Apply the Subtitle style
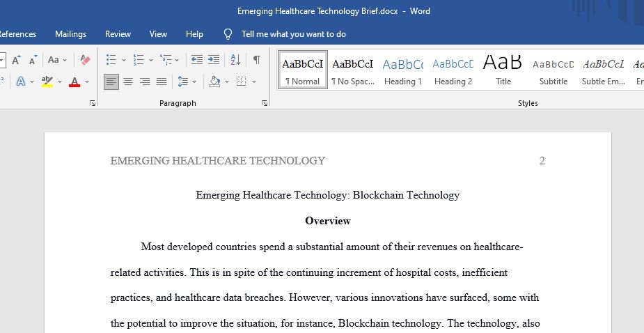The image size is (644, 333). tap(553, 70)
